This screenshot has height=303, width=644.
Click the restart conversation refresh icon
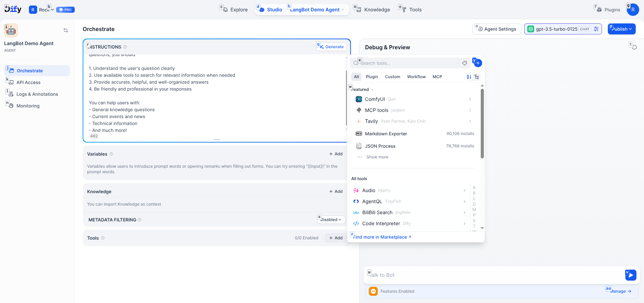pyautogui.click(x=634, y=47)
